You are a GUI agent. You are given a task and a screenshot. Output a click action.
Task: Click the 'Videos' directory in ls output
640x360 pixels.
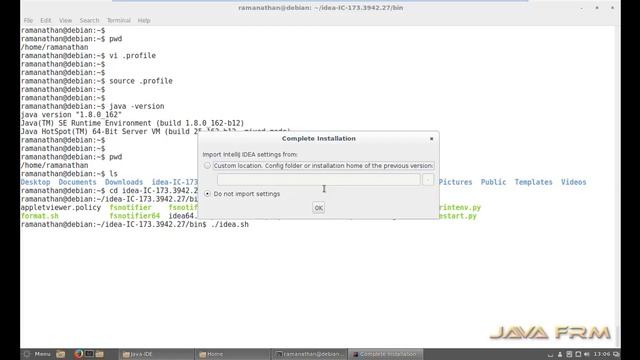pos(573,182)
